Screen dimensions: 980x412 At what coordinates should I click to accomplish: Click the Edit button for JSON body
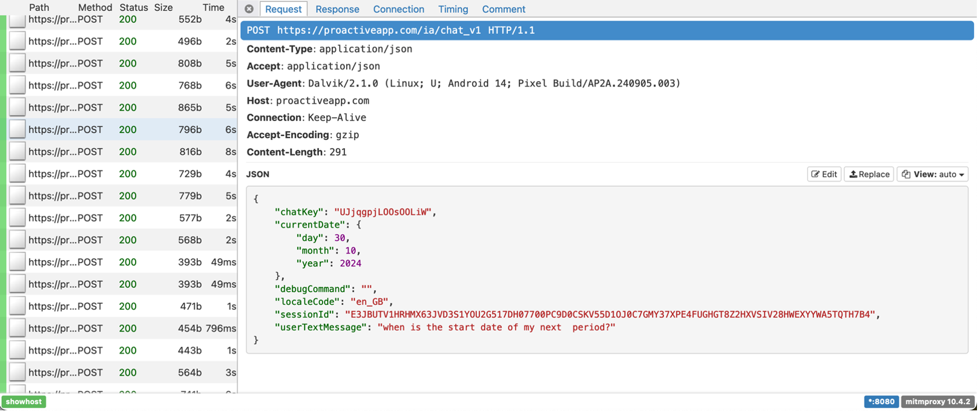[824, 174]
